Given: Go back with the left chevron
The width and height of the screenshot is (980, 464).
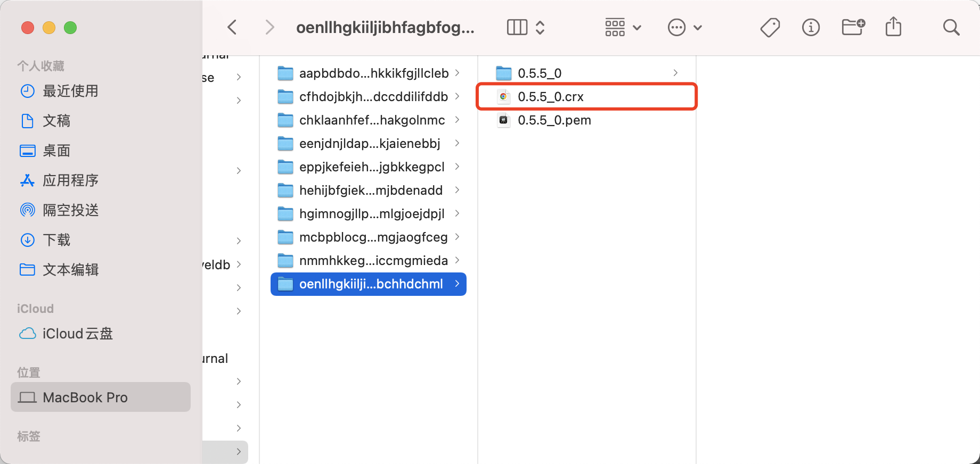Looking at the screenshot, I should pyautogui.click(x=232, y=27).
